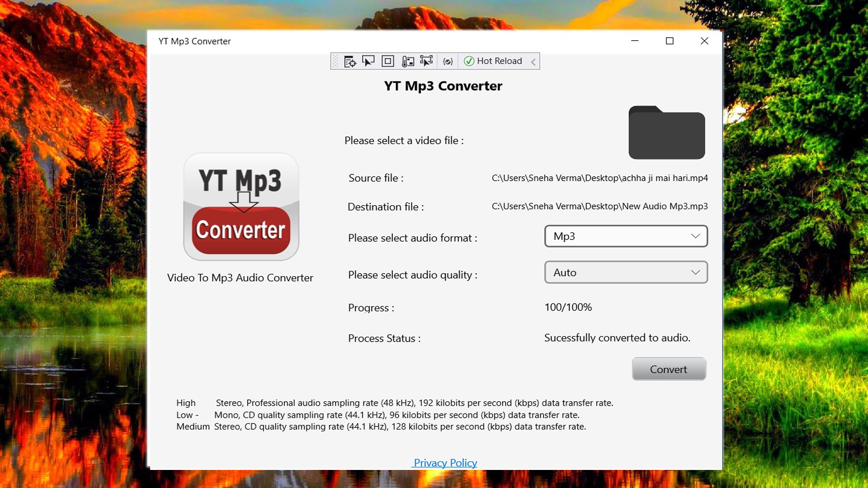Click the Track Focused Element icon
868x488 pixels.
click(426, 61)
